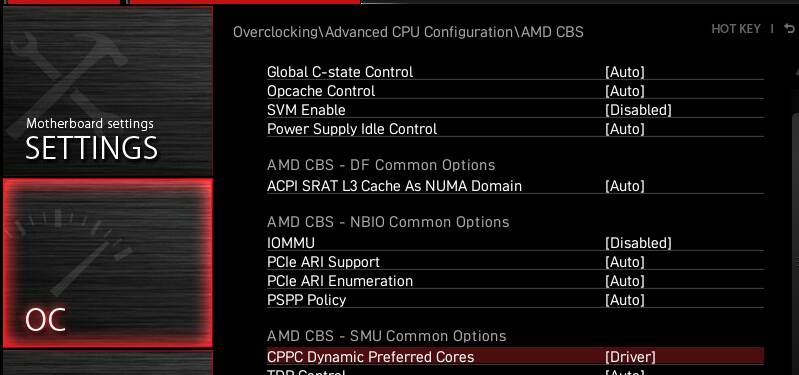Select Power Supply Idle Control setting
Screen dimensions: 799x375
(515, 129)
